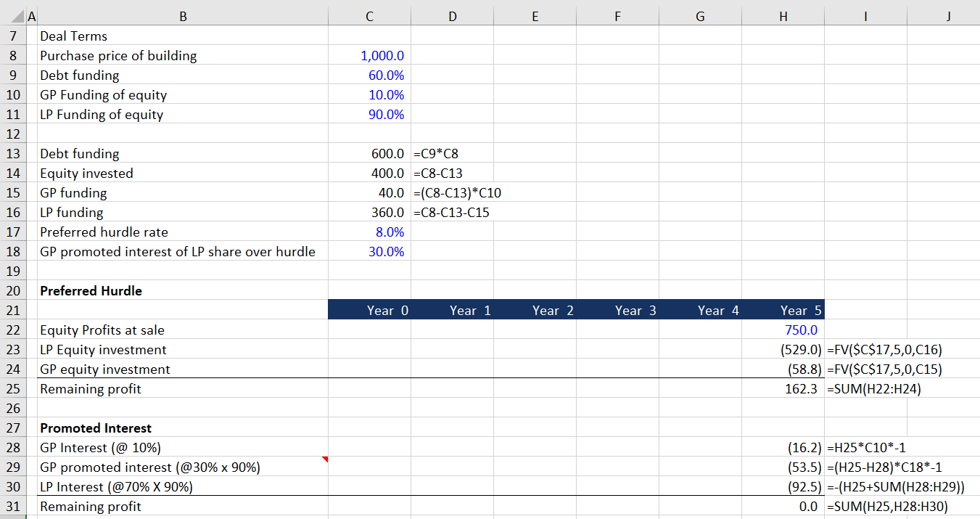Click the Promoted Interest heading cell
This screenshot has height=519, width=980.
96,428
